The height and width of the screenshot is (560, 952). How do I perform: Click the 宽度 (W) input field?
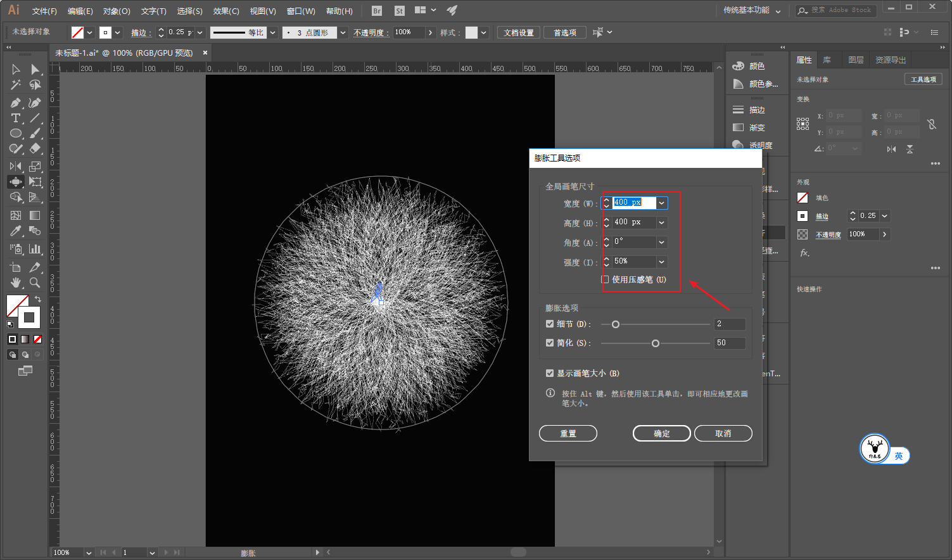coord(634,203)
